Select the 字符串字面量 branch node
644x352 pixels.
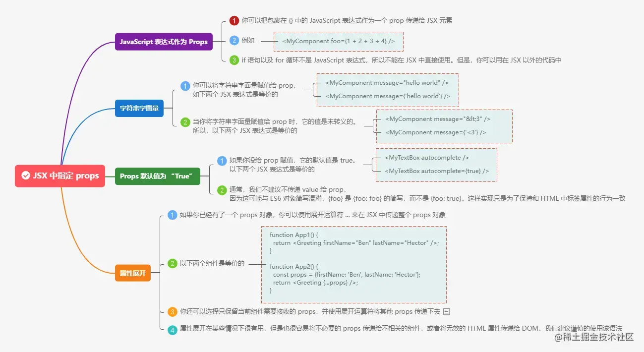(139, 108)
